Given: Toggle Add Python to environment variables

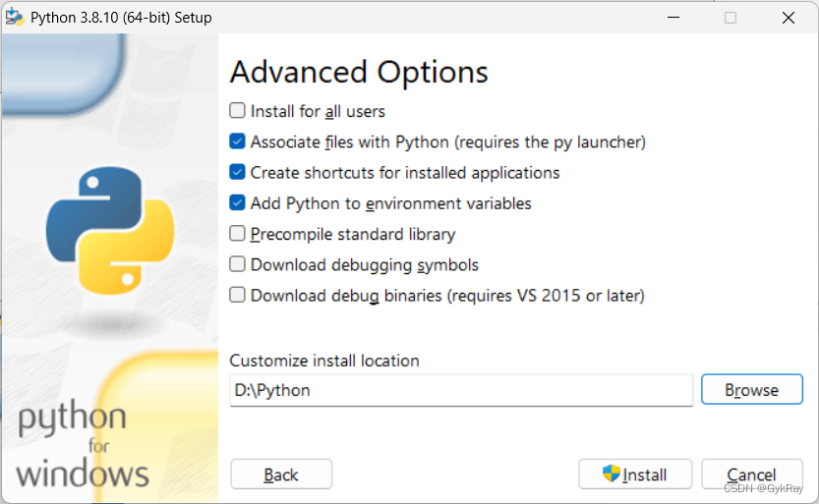Looking at the screenshot, I should click(237, 203).
